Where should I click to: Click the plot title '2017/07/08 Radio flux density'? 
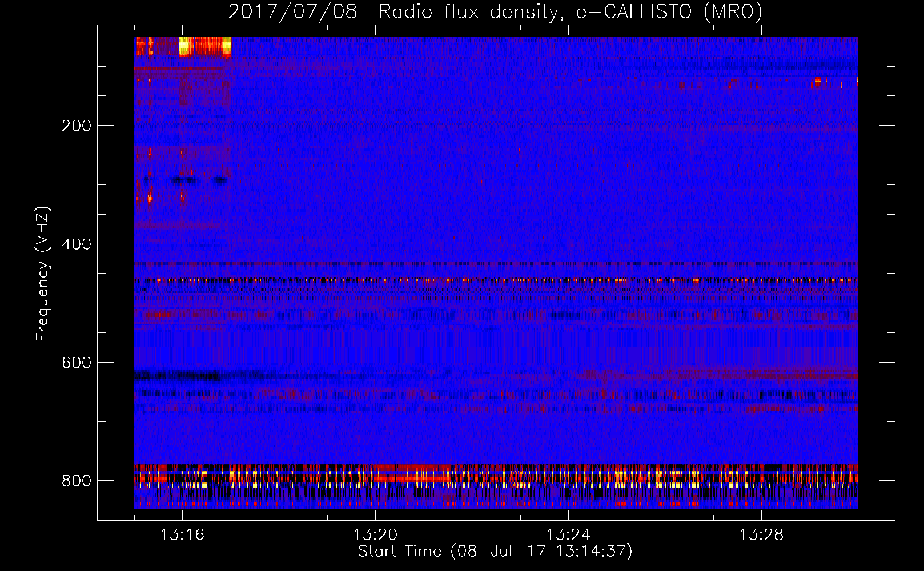click(393, 12)
